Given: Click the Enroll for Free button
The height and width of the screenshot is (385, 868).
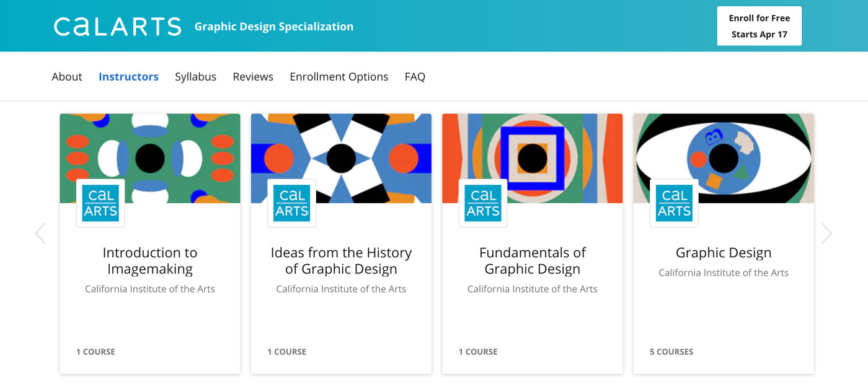Looking at the screenshot, I should tap(759, 26).
